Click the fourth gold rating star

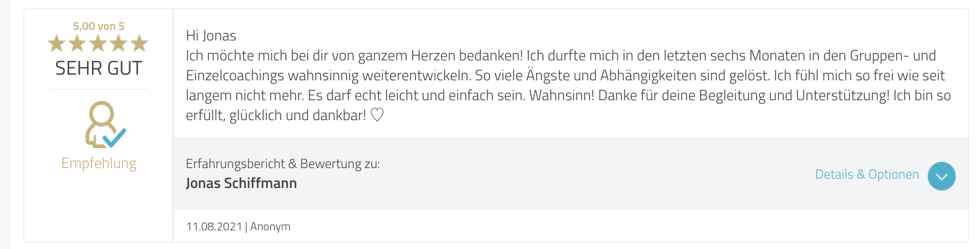point(119,44)
